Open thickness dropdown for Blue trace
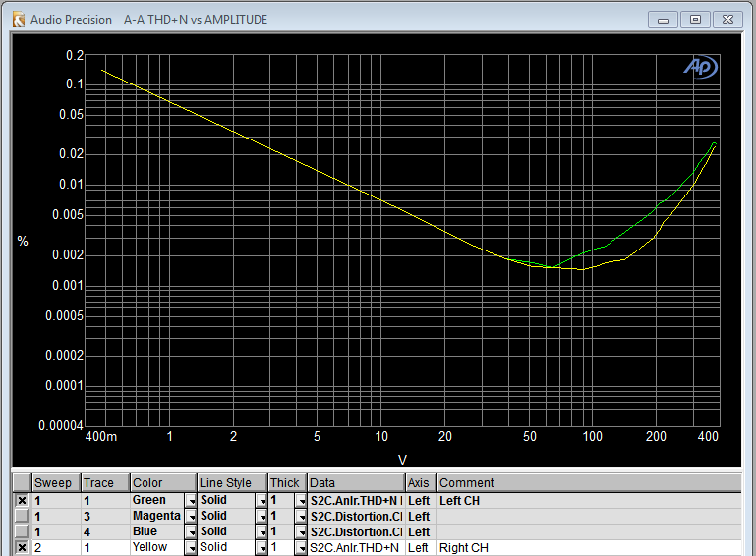This screenshot has height=556, width=756. [x=302, y=531]
